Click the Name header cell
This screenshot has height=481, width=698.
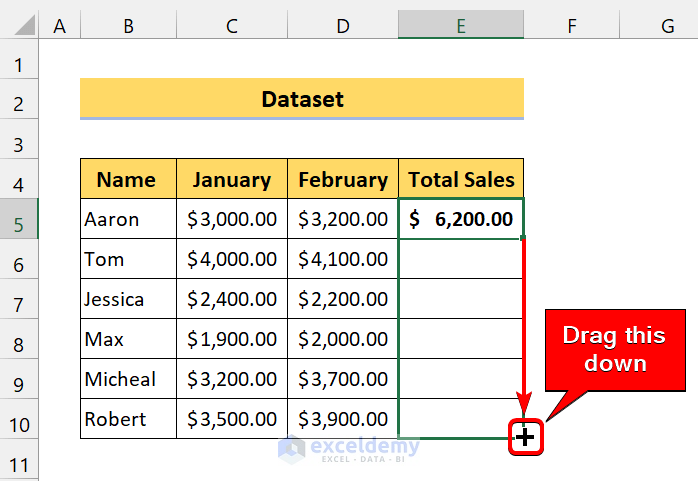127,180
